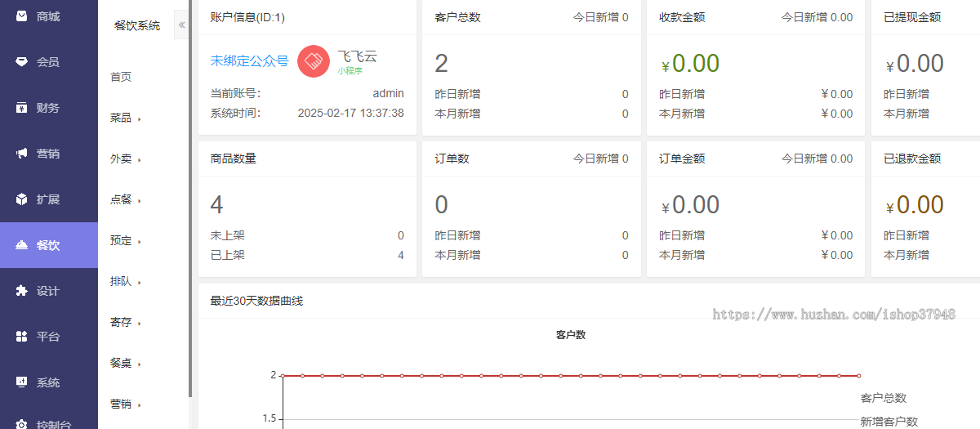980x429 pixels.
Task: Expand the 排队 submenu arrow
Action: tap(140, 283)
